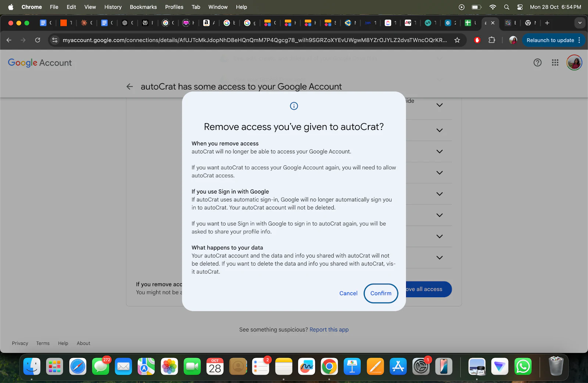Navigate back with Chrome's back arrow
Image resolution: width=588 pixels, height=383 pixels.
tap(9, 40)
